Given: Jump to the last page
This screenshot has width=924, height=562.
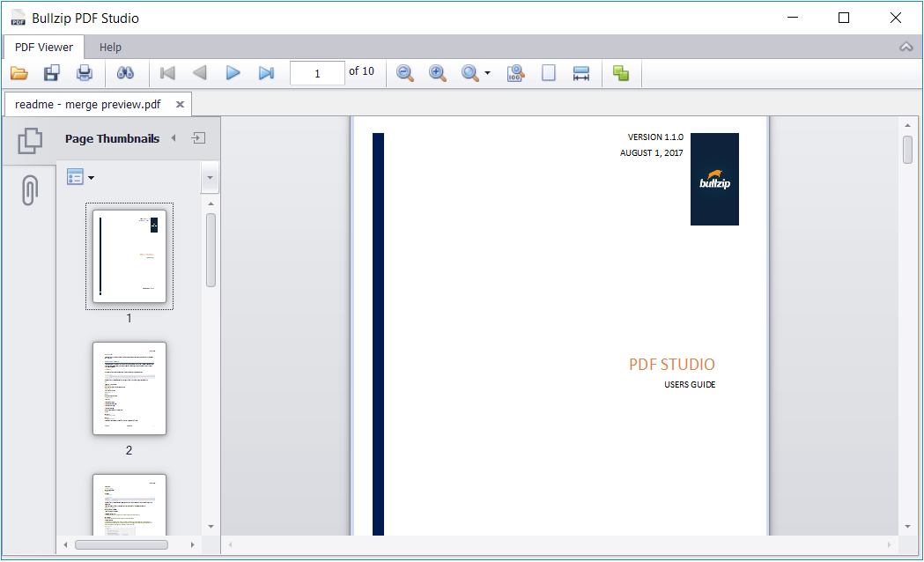Looking at the screenshot, I should click(x=266, y=73).
